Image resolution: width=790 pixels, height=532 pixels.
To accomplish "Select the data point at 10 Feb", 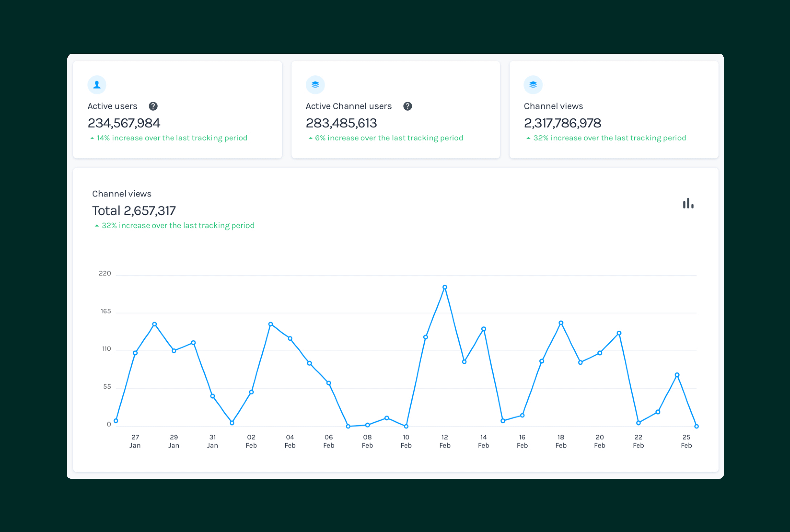I will click(406, 426).
